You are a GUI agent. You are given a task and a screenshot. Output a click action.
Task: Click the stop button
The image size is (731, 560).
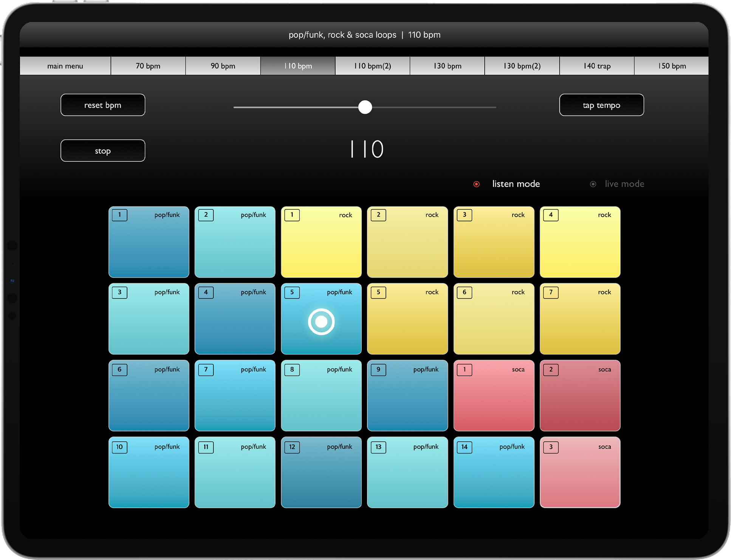[102, 150]
